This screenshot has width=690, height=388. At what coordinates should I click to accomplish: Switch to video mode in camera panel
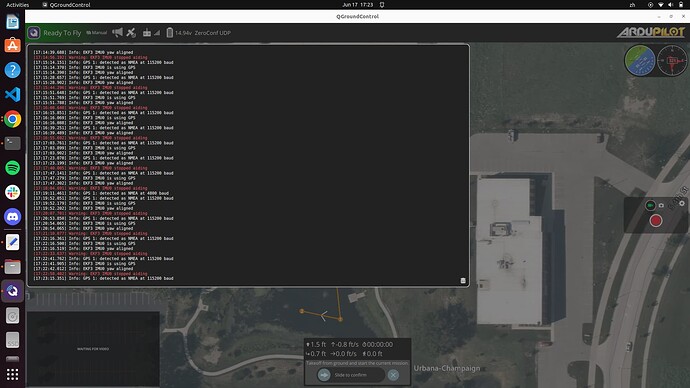pyautogui.click(x=650, y=205)
